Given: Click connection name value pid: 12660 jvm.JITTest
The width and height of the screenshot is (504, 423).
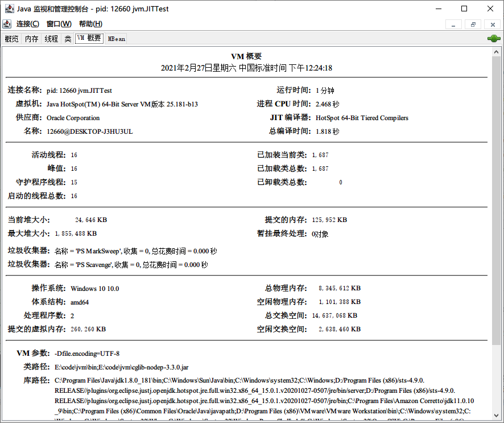Looking at the screenshot, I should point(79,91).
